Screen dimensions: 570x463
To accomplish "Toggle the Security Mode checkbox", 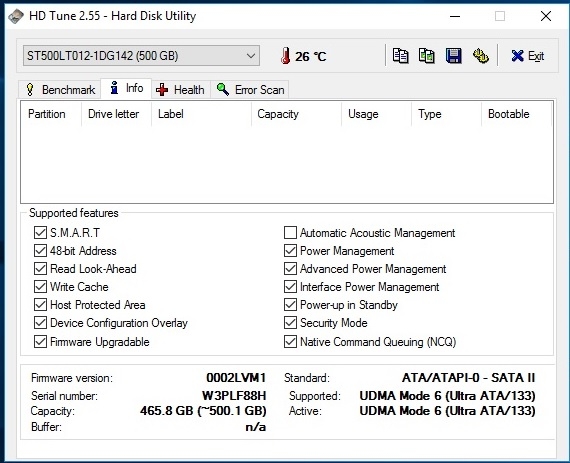I will (x=290, y=323).
